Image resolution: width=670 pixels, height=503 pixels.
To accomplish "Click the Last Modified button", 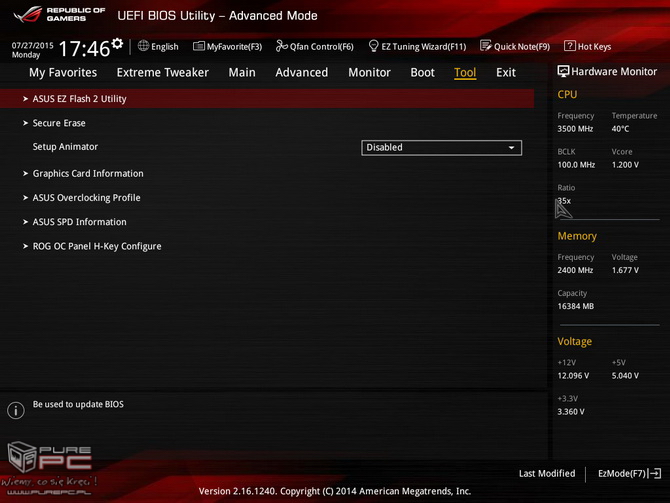I will pyautogui.click(x=547, y=474).
